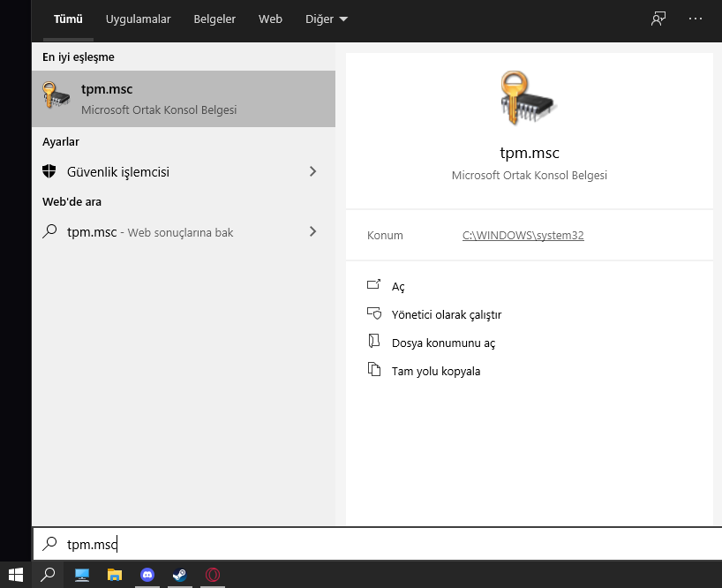722x588 pixels.
Task: Select the Belgeler tab
Action: pos(214,19)
